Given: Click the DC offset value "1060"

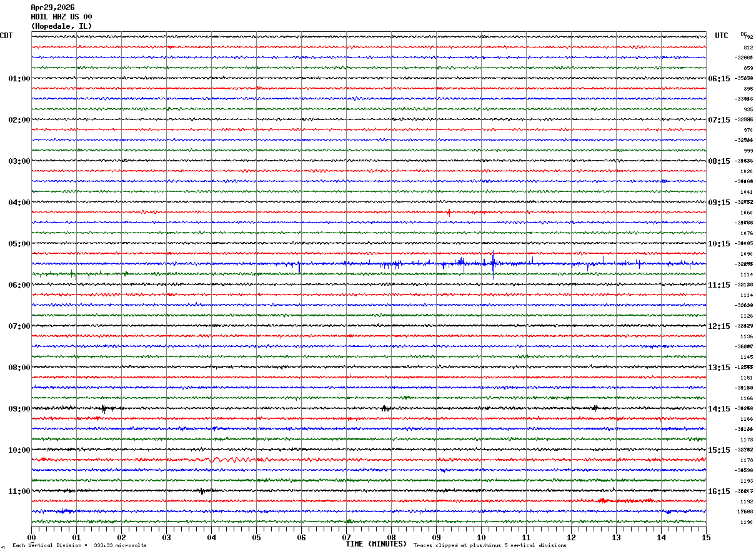Looking at the screenshot, I should 747,213.
